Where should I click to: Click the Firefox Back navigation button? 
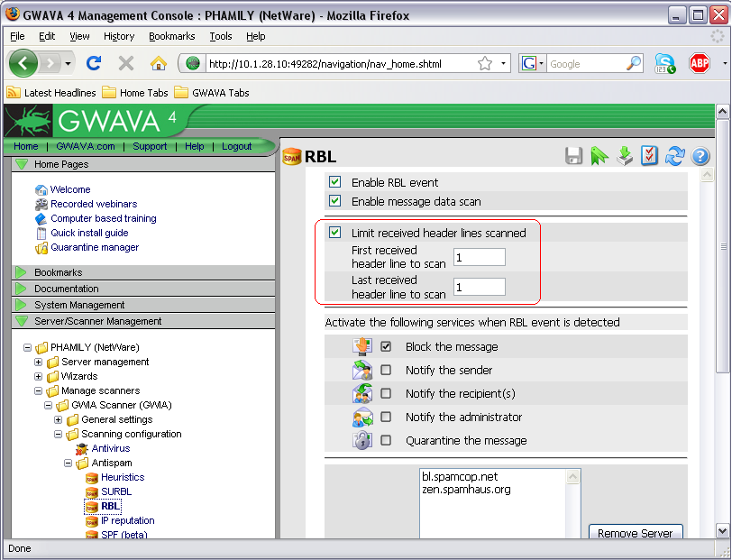[x=23, y=63]
